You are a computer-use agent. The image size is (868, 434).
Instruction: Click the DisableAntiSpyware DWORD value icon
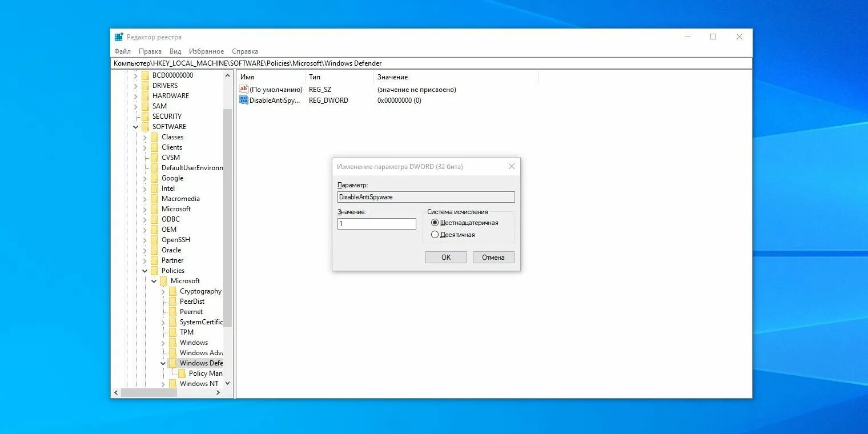coord(244,100)
